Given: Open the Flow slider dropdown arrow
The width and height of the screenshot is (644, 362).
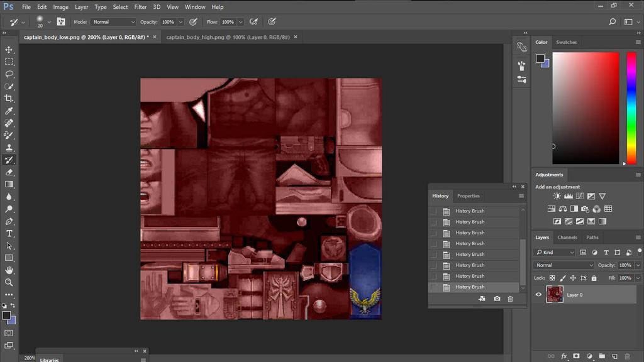Looking at the screenshot, I should point(240,22).
